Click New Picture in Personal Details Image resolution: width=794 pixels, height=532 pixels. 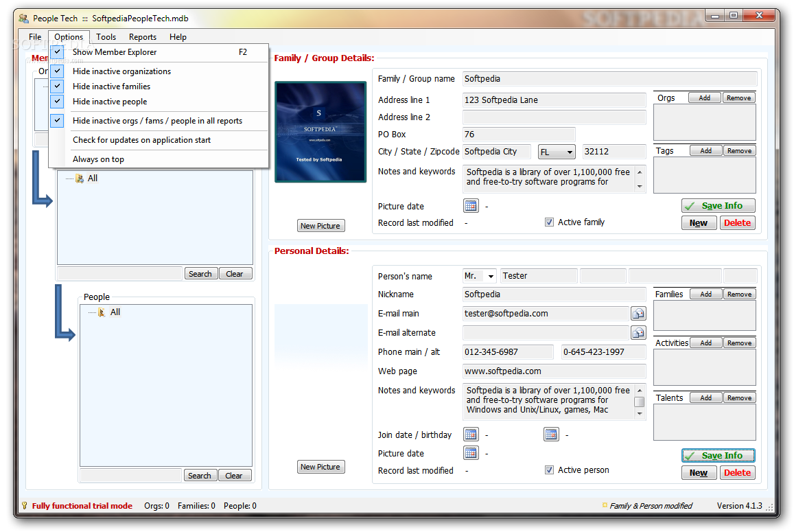(x=320, y=467)
